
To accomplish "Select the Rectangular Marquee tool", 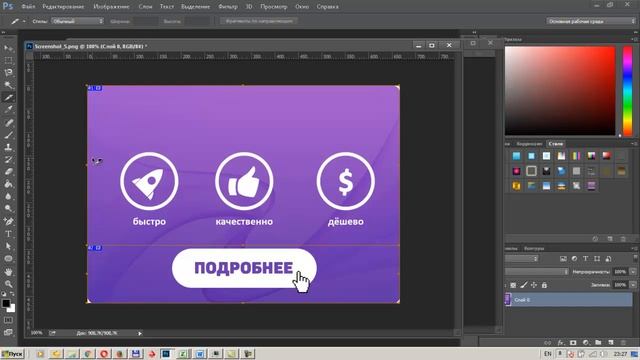I will 8,60.
